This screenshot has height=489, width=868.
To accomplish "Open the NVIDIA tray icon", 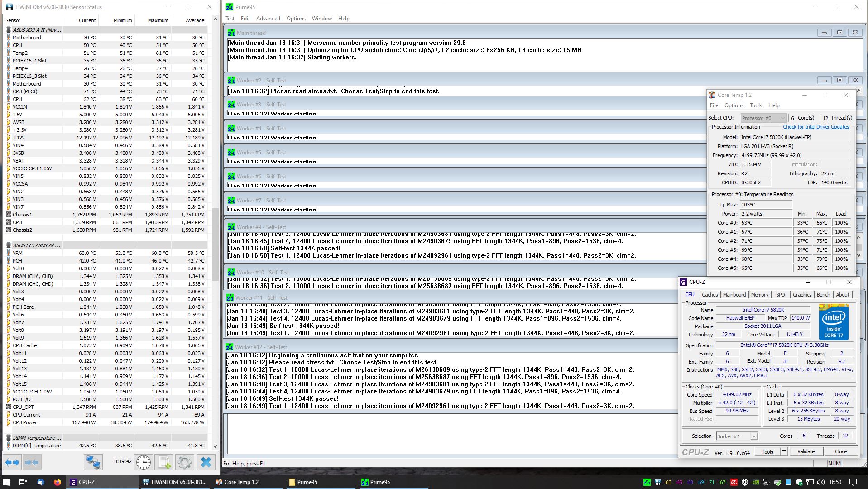I will click(x=756, y=482).
